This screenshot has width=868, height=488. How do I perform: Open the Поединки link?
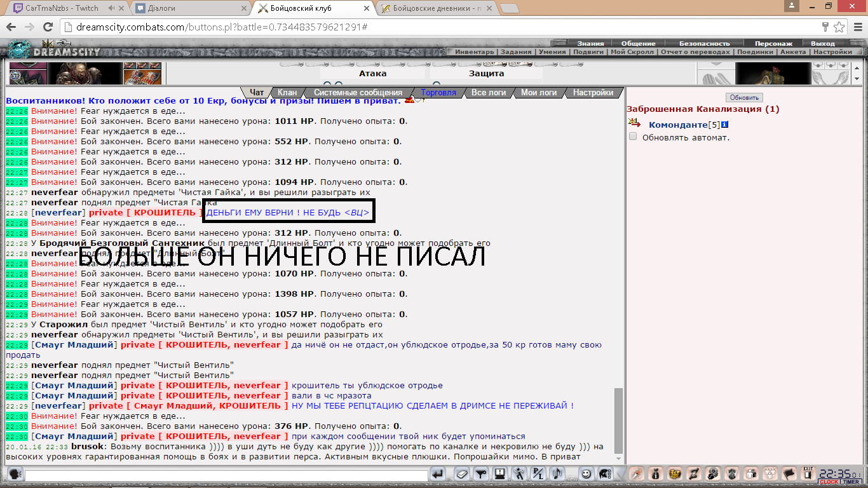click(755, 52)
